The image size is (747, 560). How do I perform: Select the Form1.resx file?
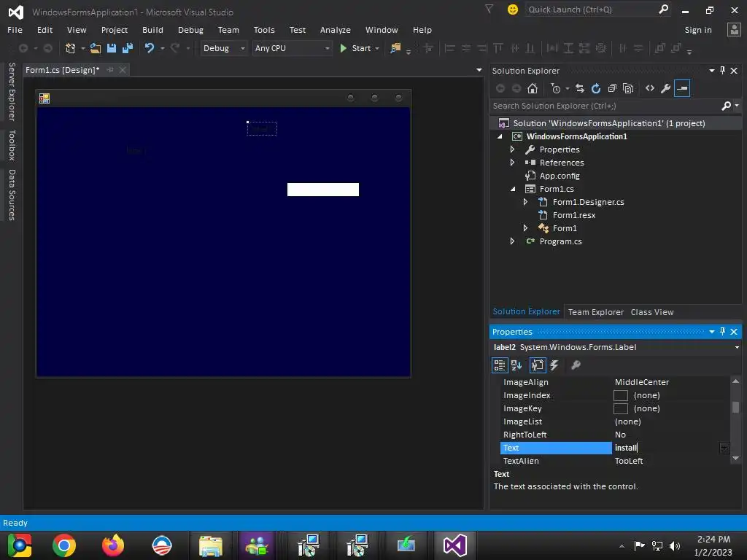(x=573, y=215)
